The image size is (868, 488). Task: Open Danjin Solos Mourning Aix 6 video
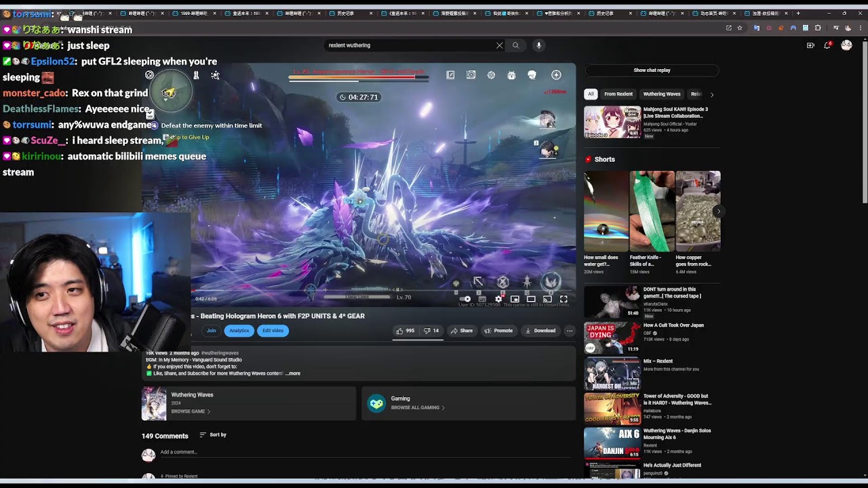tap(612, 443)
